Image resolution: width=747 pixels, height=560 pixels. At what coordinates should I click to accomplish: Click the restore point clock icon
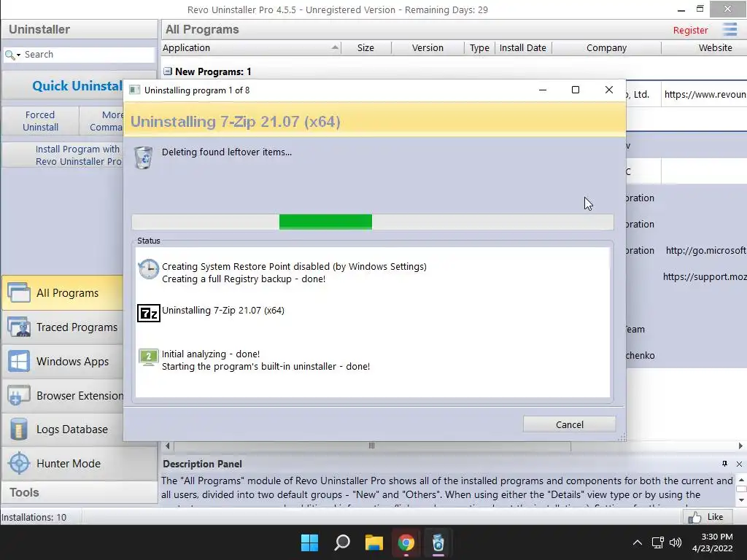click(149, 269)
